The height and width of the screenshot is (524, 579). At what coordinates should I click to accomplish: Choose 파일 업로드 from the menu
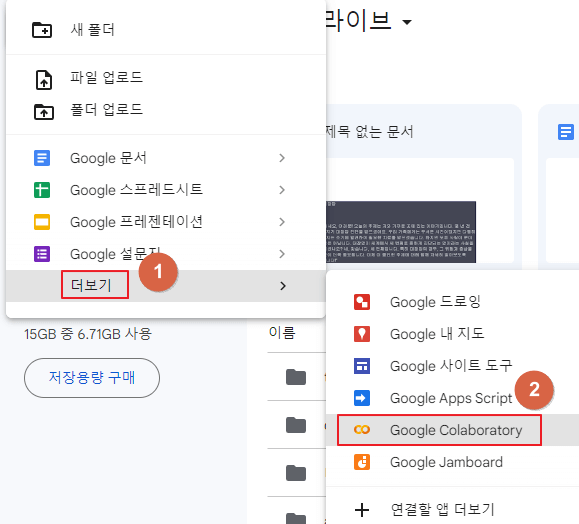coord(166,78)
